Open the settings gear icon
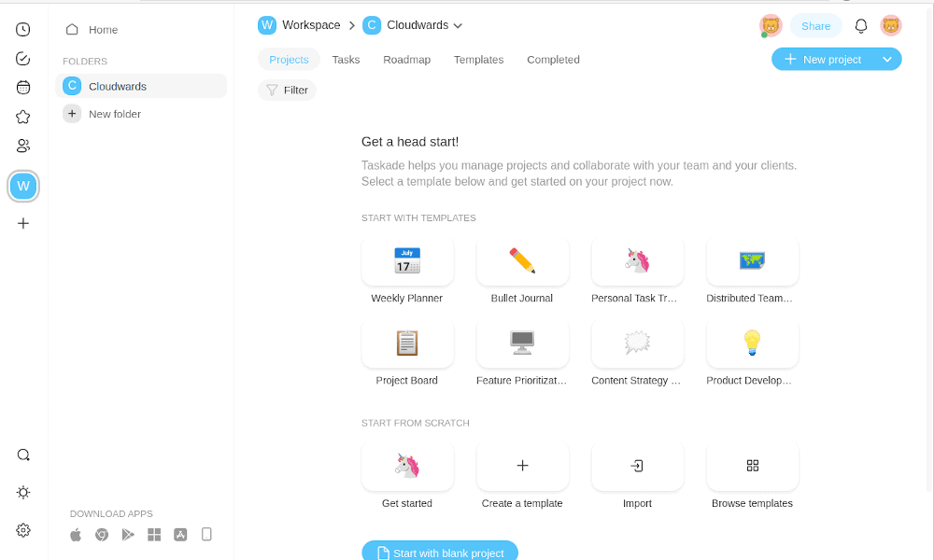Image resolution: width=934 pixels, height=560 pixels. [x=23, y=530]
